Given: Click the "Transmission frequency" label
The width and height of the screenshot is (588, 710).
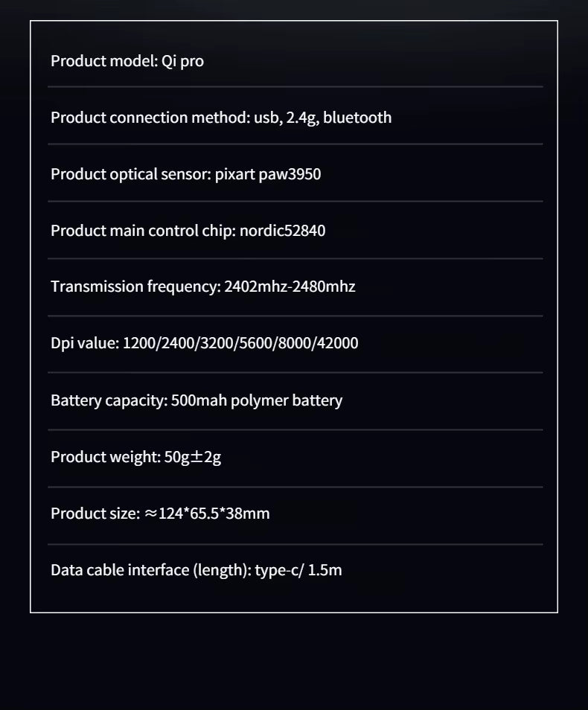Looking at the screenshot, I should 135,287.
